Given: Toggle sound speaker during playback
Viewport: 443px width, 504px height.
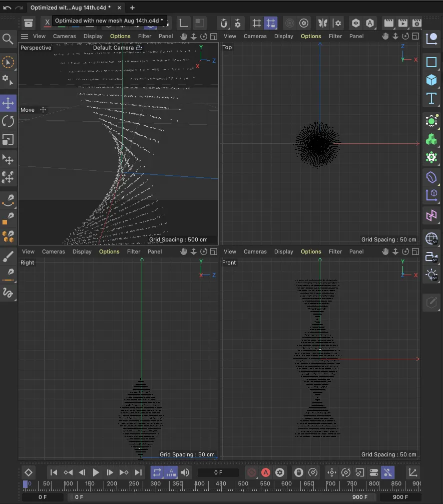Looking at the screenshot, I should click(x=185, y=472).
